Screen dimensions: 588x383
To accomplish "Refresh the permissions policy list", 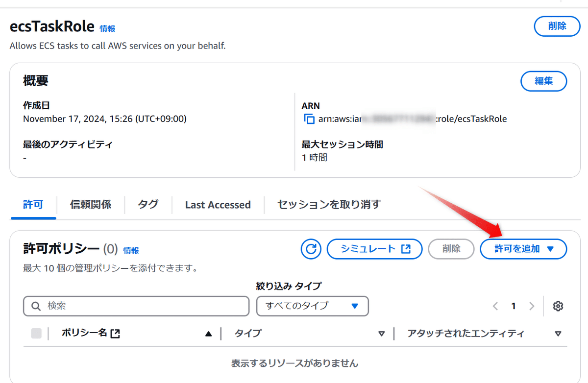I will tap(311, 249).
